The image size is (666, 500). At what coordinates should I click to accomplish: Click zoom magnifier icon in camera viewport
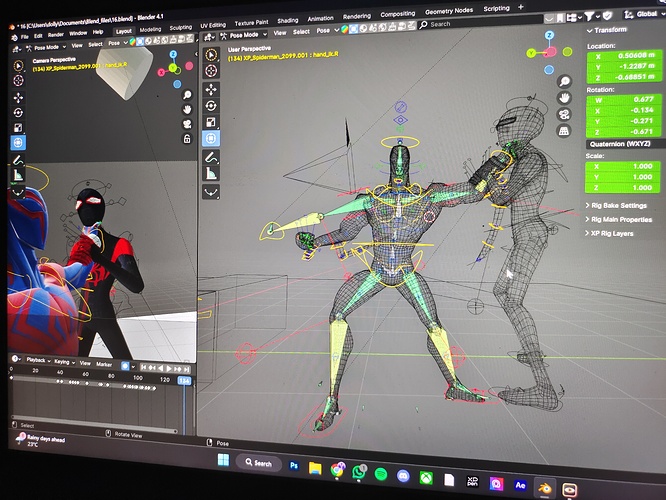coord(187,95)
